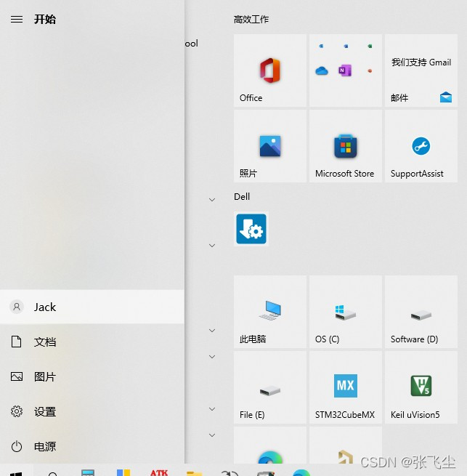
Task: Open the 此电脑 This PC tile
Action: pyautogui.click(x=270, y=312)
